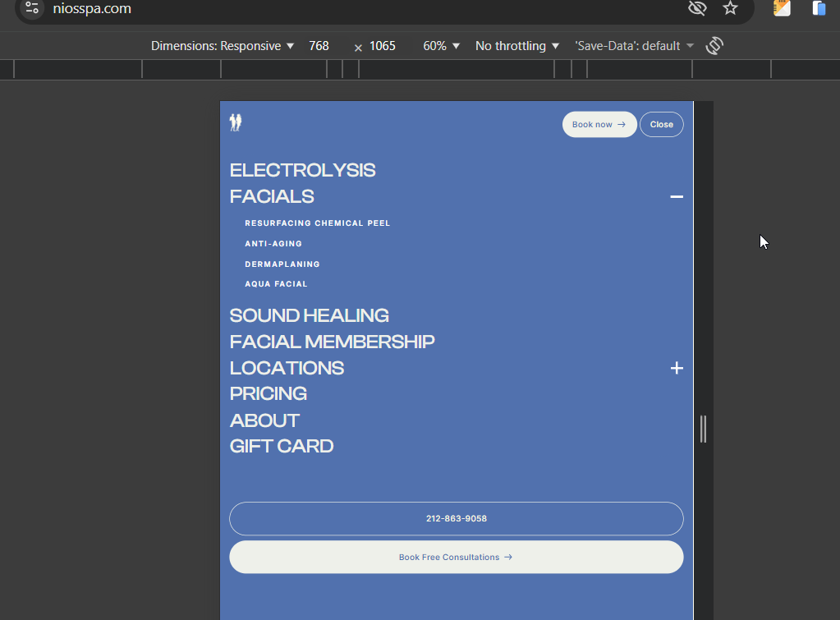The image size is (840, 620).
Task: Open the 60% zoom dropdown
Action: pos(442,46)
